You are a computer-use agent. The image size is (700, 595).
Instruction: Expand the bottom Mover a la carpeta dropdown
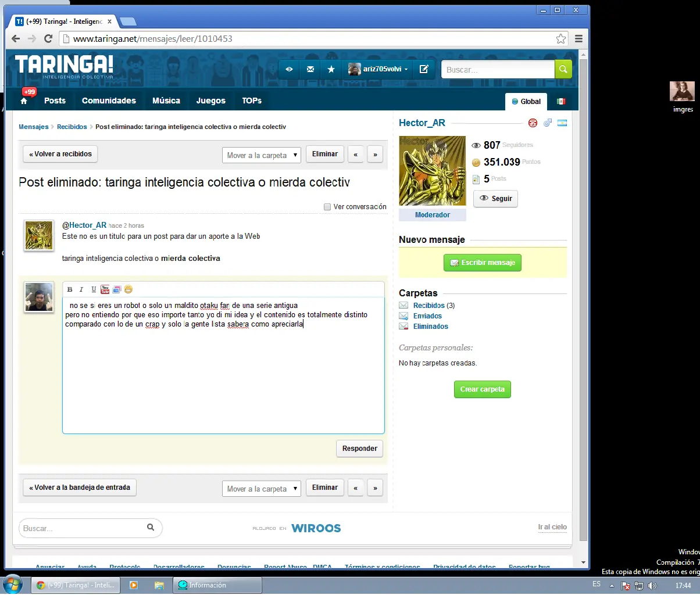click(261, 489)
